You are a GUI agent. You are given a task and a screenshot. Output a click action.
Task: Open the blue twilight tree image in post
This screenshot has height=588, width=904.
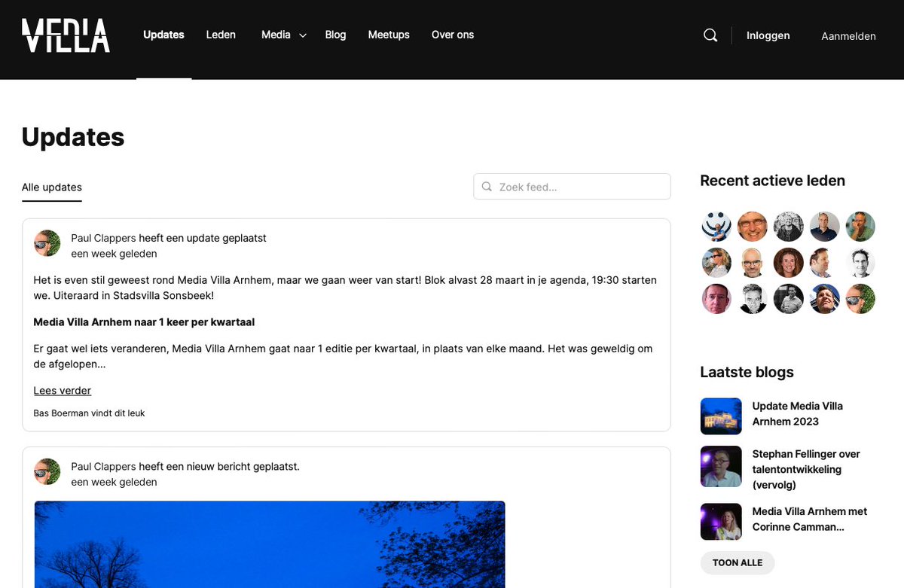pyautogui.click(x=270, y=544)
